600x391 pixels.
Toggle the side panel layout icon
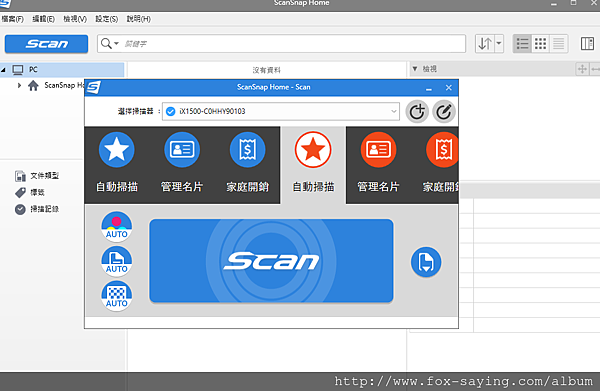[587, 44]
